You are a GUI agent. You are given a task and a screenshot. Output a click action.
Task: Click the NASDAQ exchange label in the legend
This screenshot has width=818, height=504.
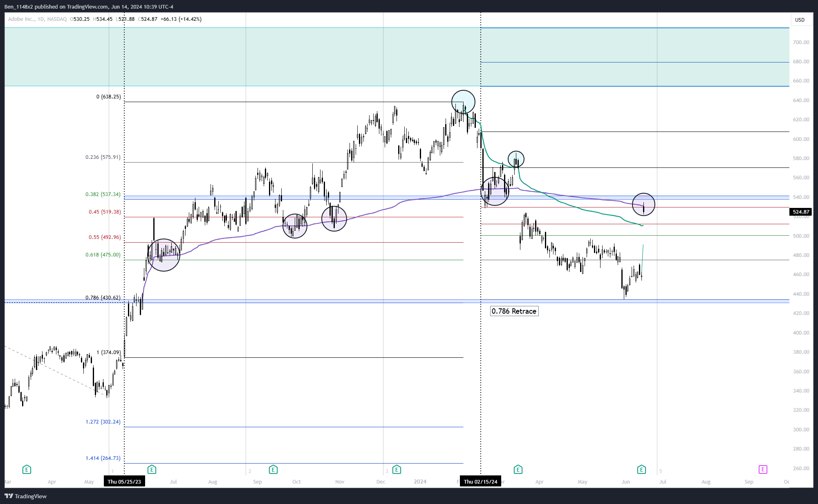point(57,19)
